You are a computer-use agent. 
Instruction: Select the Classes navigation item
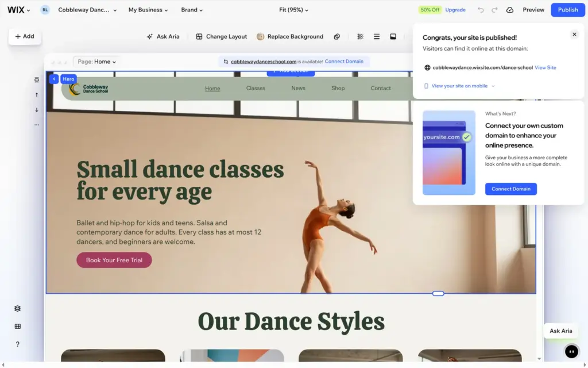(x=256, y=88)
